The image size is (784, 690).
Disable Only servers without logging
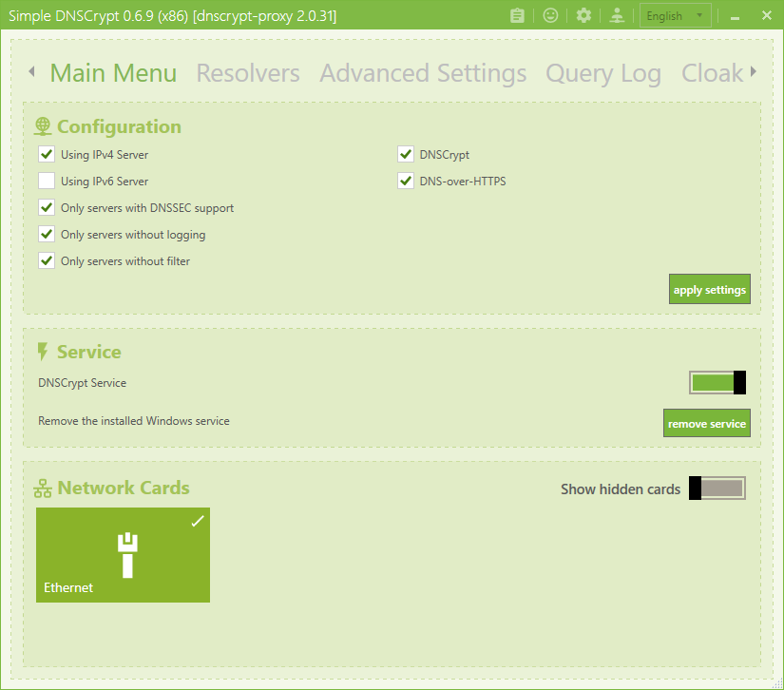(x=47, y=234)
